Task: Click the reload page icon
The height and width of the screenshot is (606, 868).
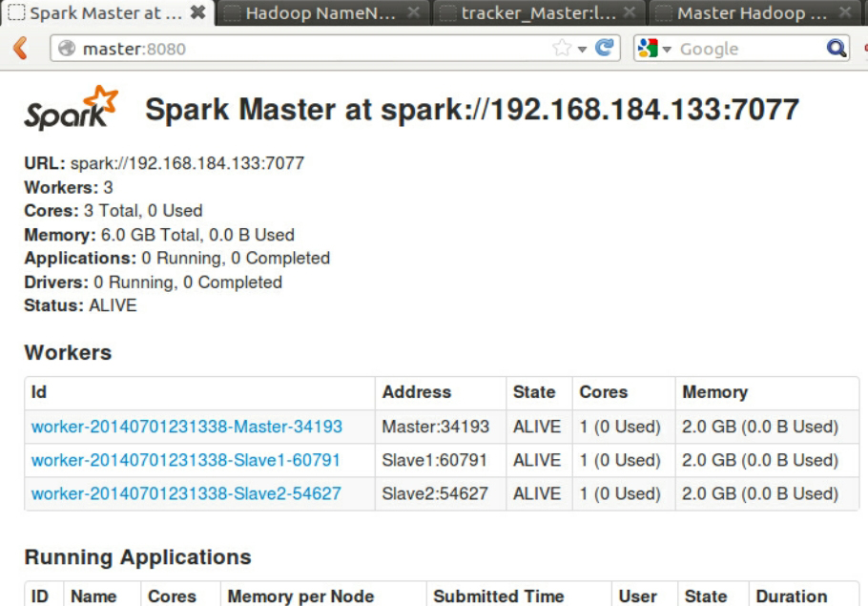Action: [x=604, y=48]
